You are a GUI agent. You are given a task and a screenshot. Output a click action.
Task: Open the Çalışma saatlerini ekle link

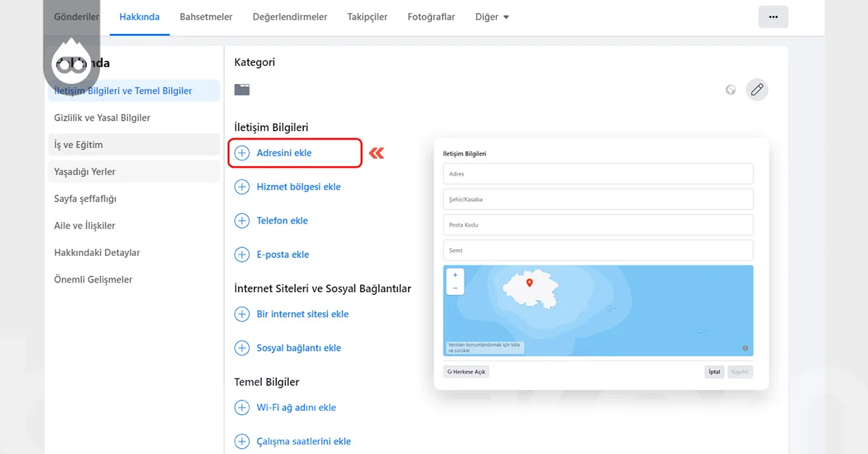[304, 441]
